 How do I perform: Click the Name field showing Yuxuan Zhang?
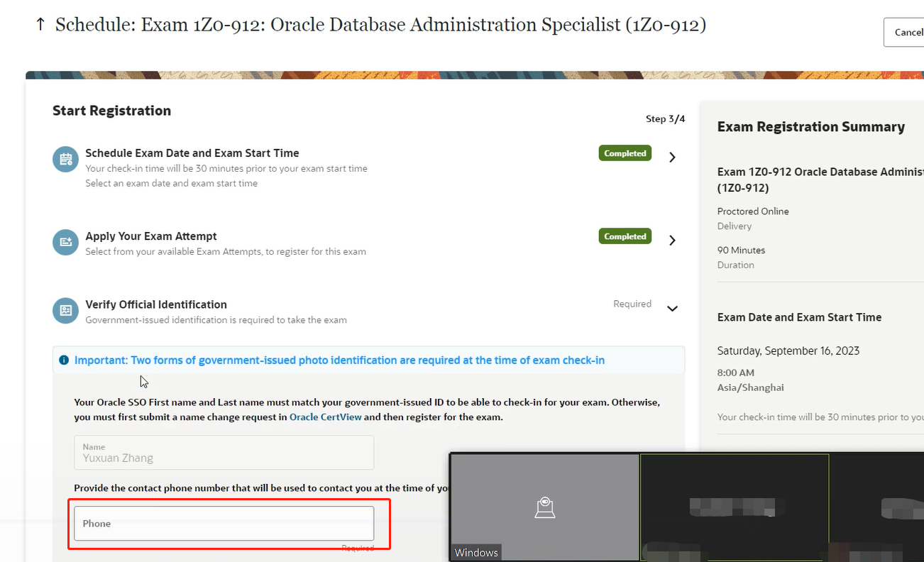[224, 452]
